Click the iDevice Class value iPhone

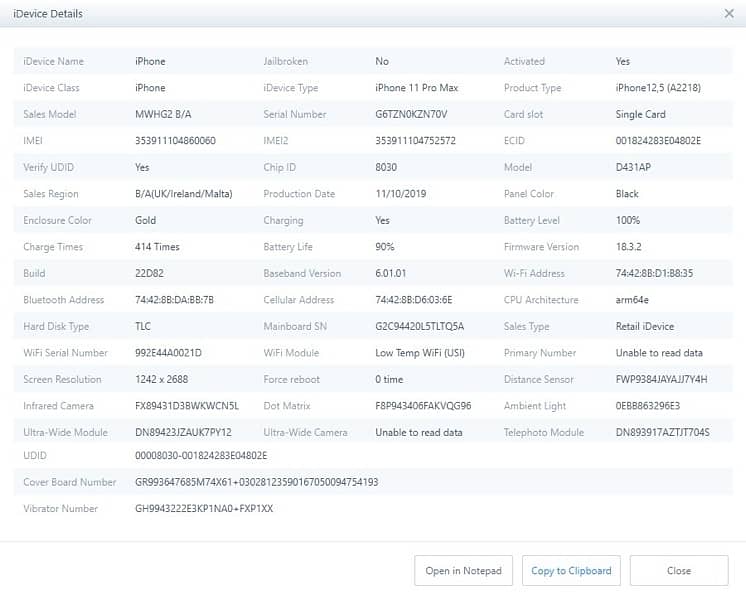coord(150,88)
